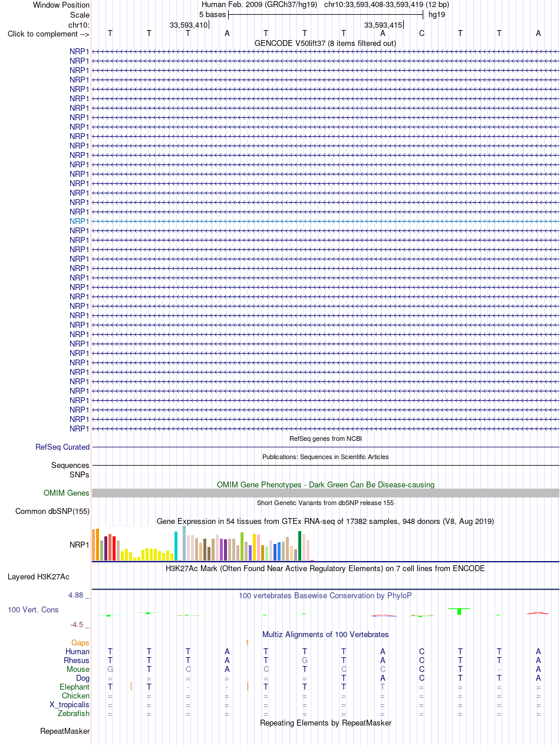The height and width of the screenshot is (745, 560).
Task: Click the Mouse alignment row label
Action: point(78,670)
